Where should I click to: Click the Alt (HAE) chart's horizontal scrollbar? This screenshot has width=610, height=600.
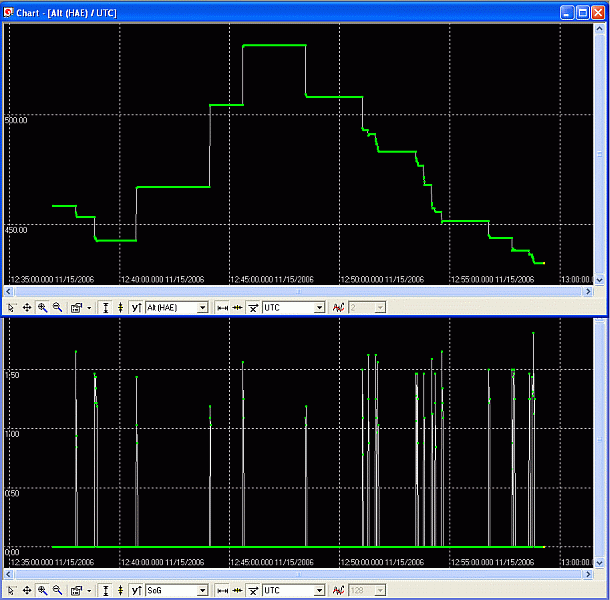point(300,293)
